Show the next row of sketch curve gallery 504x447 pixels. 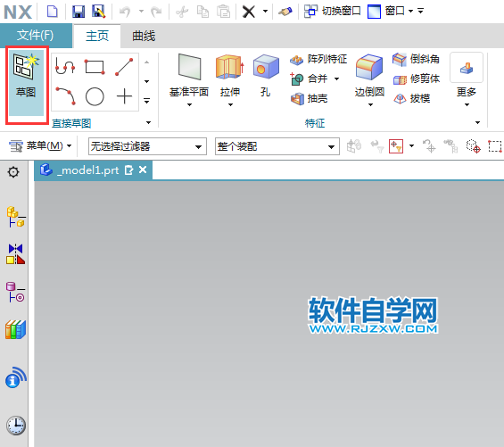(146, 81)
